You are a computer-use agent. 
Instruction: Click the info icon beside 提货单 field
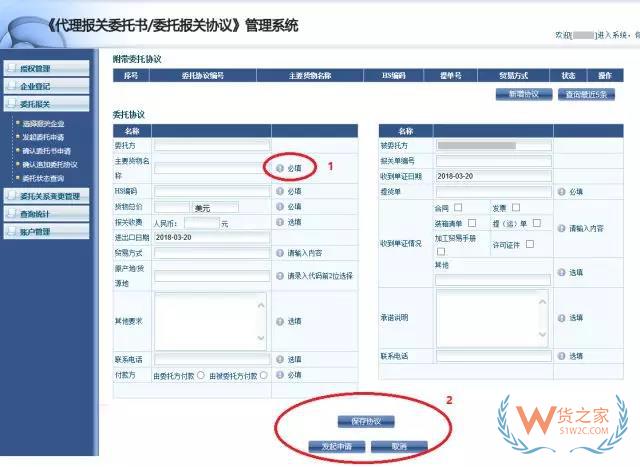pyautogui.click(x=562, y=192)
